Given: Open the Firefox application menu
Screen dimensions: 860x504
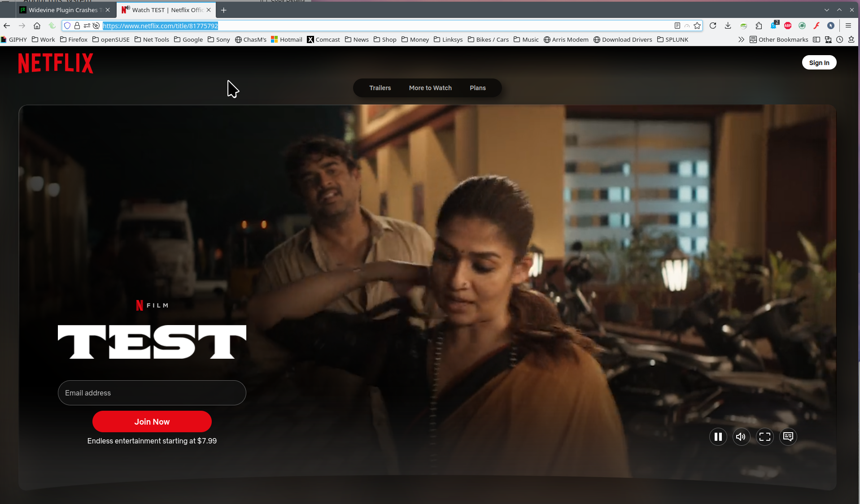Looking at the screenshot, I should [x=848, y=26].
